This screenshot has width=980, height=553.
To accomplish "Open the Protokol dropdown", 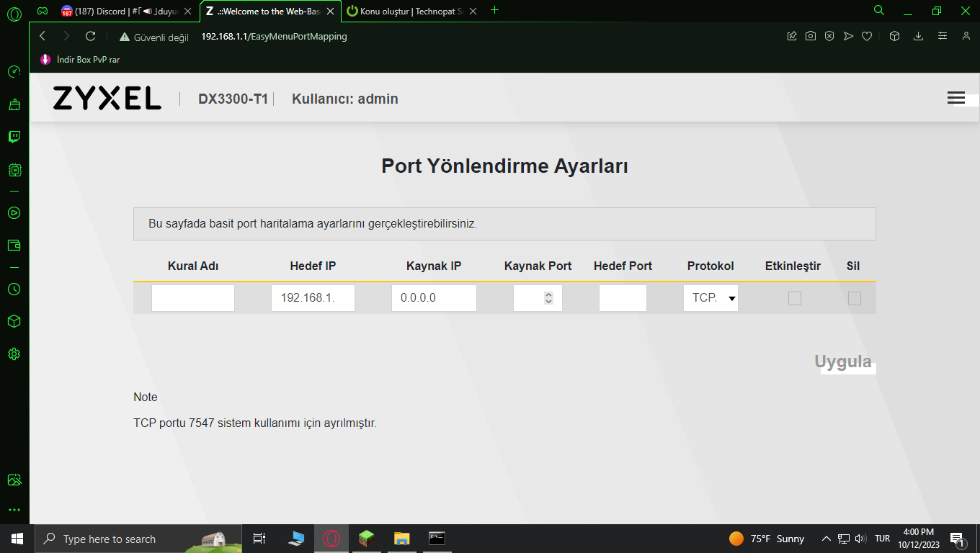I will click(710, 298).
